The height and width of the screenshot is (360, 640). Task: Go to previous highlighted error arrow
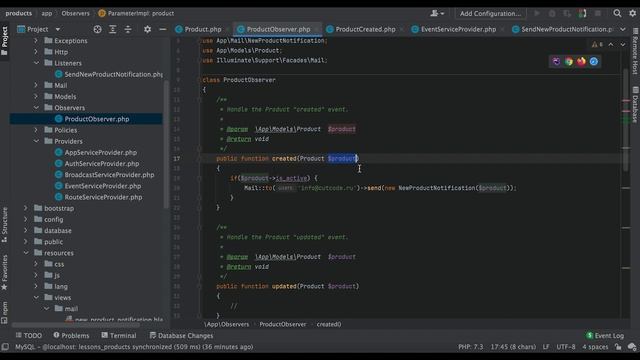pyautogui.click(x=611, y=44)
